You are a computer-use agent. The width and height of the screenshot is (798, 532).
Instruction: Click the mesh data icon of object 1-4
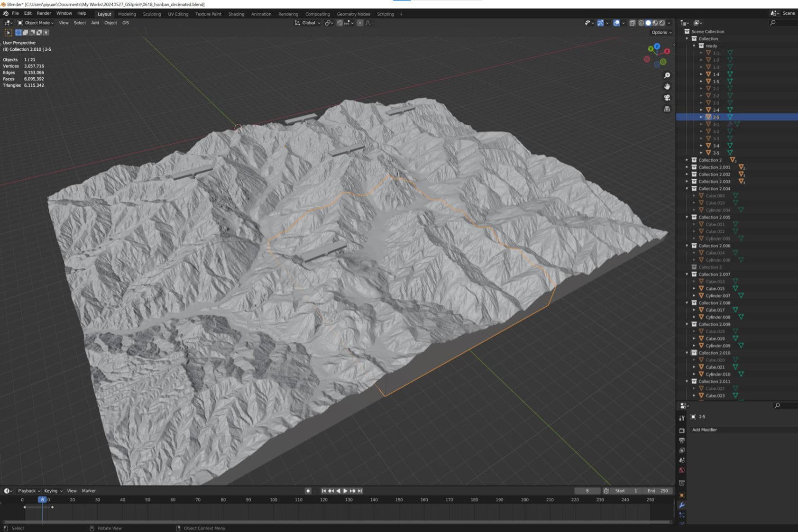click(x=730, y=74)
